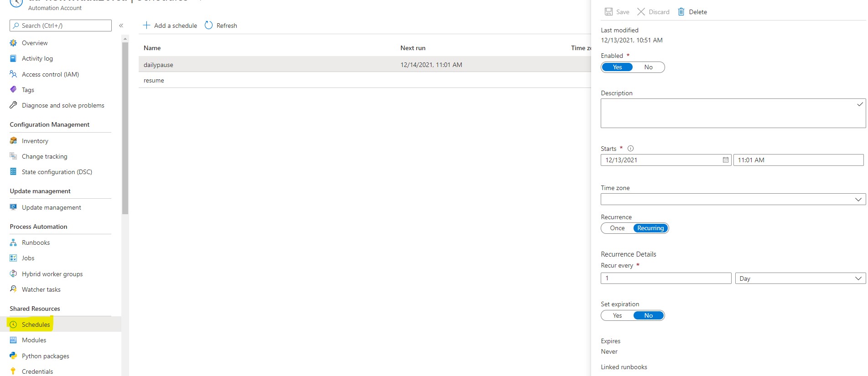This screenshot has height=376, width=868.
Task: Open Python packages menu item
Action: pyautogui.click(x=46, y=356)
